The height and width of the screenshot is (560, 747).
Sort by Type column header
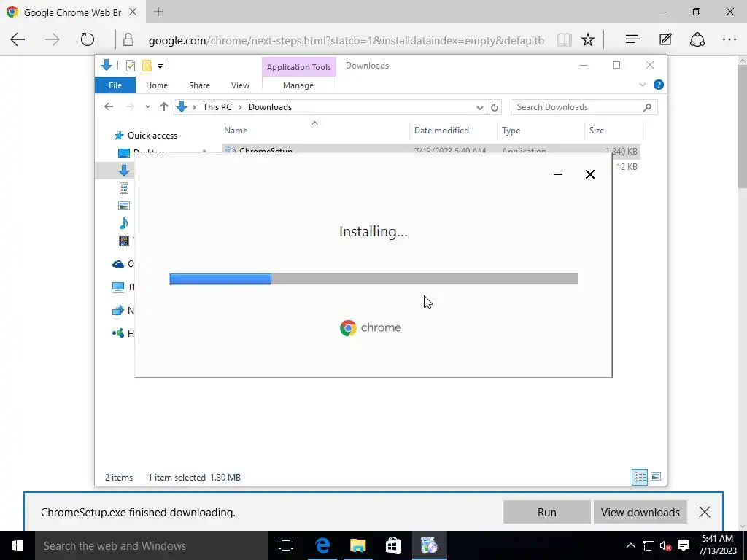tap(541, 131)
